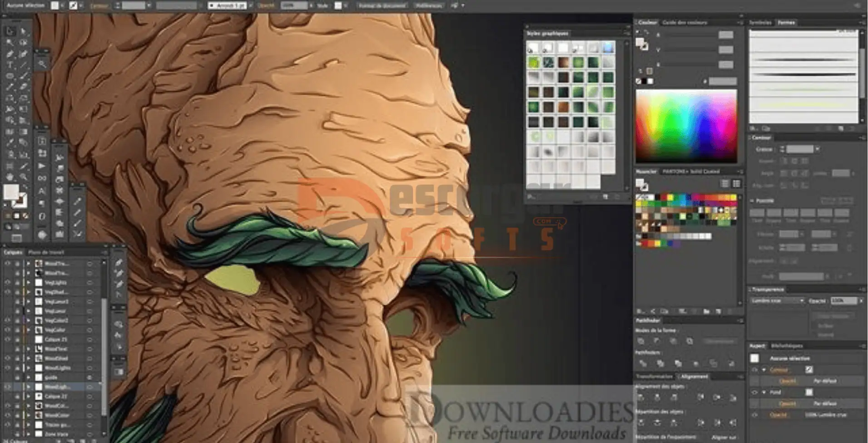Select the Type tool
Screen dimensions: 868x443
[10, 65]
